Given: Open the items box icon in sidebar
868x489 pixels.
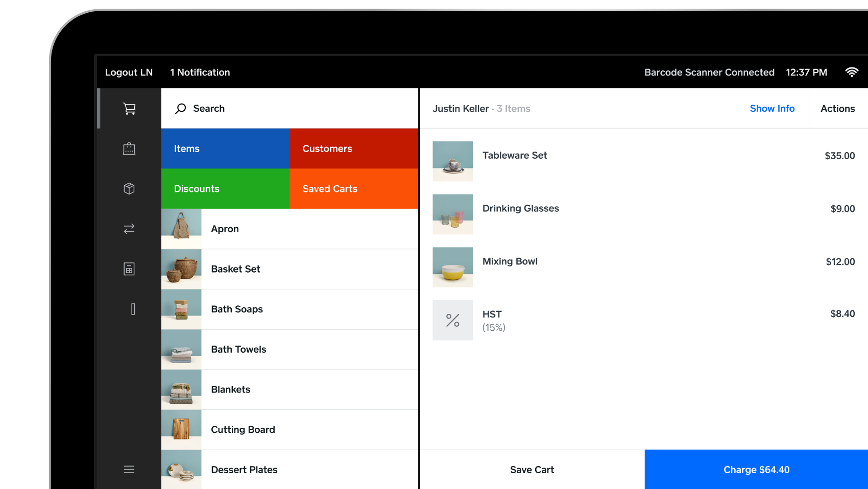Looking at the screenshot, I should pyautogui.click(x=129, y=188).
